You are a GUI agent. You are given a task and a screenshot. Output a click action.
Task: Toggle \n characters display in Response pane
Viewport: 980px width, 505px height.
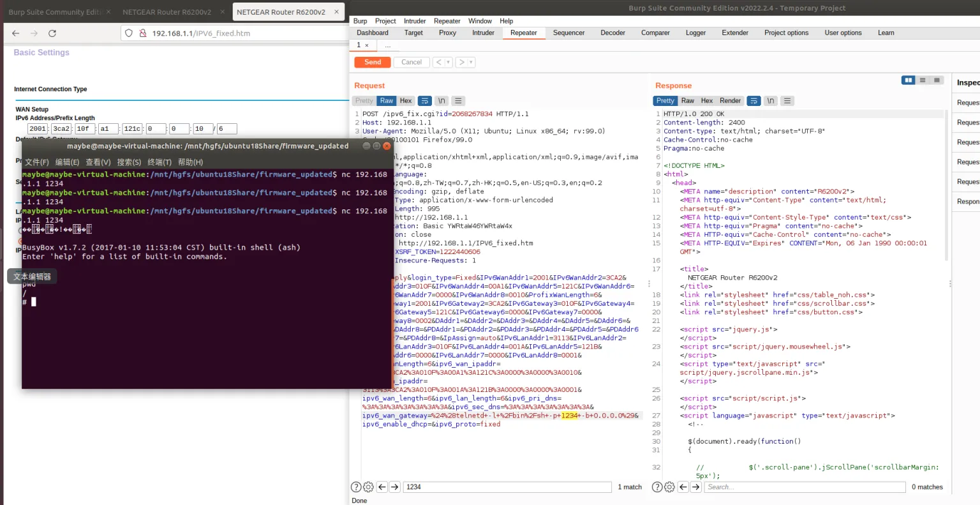point(771,101)
